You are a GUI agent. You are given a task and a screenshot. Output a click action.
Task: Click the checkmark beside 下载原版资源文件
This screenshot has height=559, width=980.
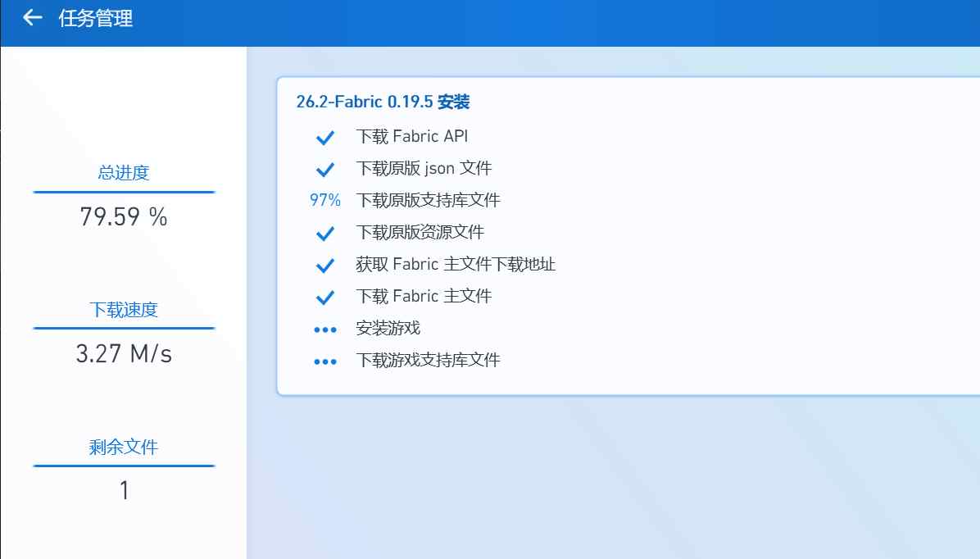pos(325,234)
